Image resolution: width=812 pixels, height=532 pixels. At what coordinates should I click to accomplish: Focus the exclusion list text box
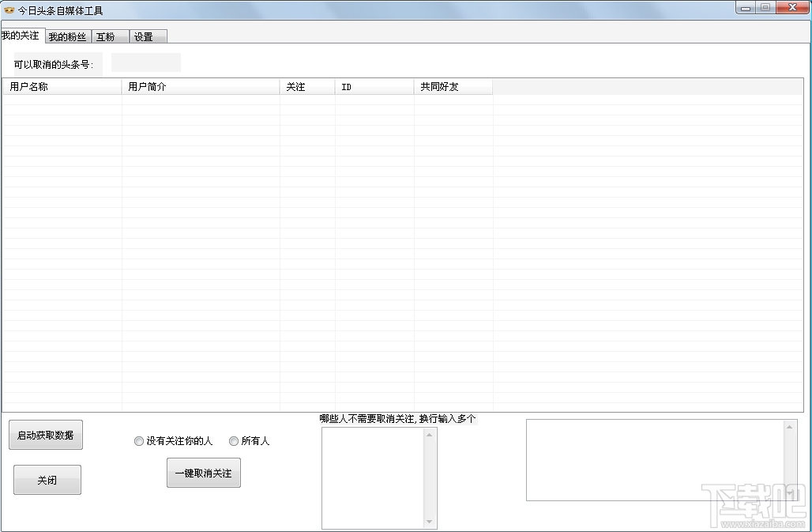[373, 477]
